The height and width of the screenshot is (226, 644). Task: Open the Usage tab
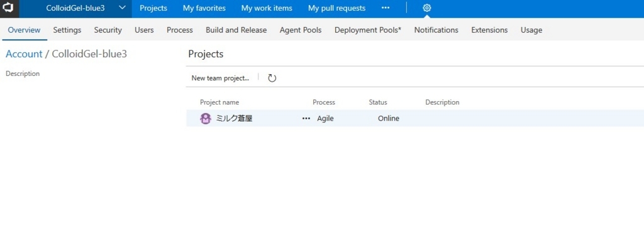click(531, 30)
